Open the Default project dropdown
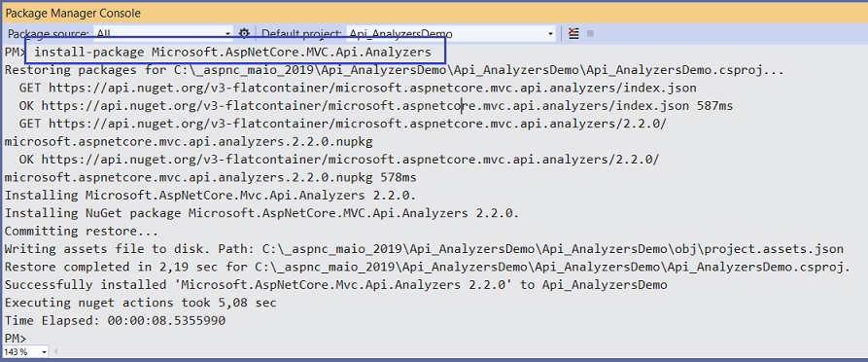 pyautogui.click(x=451, y=33)
